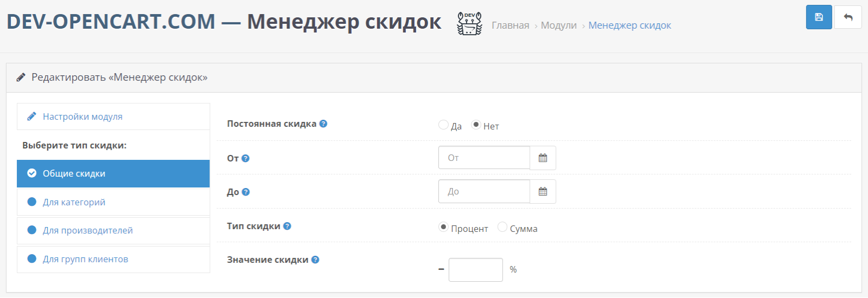Click check-circle icon in Общие скидки tab
This screenshot has width=868, height=298.
coord(32,173)
